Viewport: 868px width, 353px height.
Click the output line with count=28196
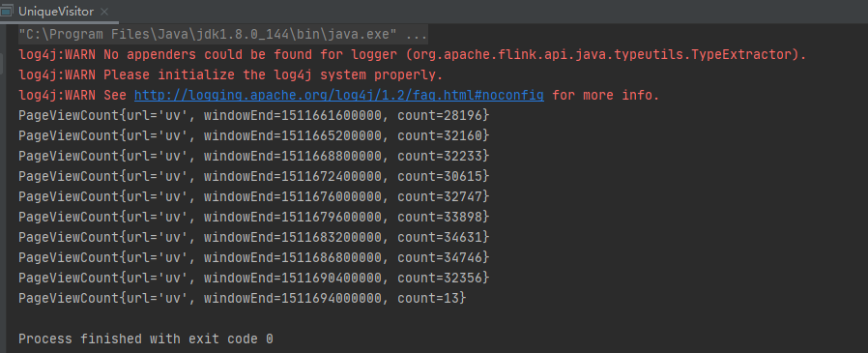tap(254, 116)
